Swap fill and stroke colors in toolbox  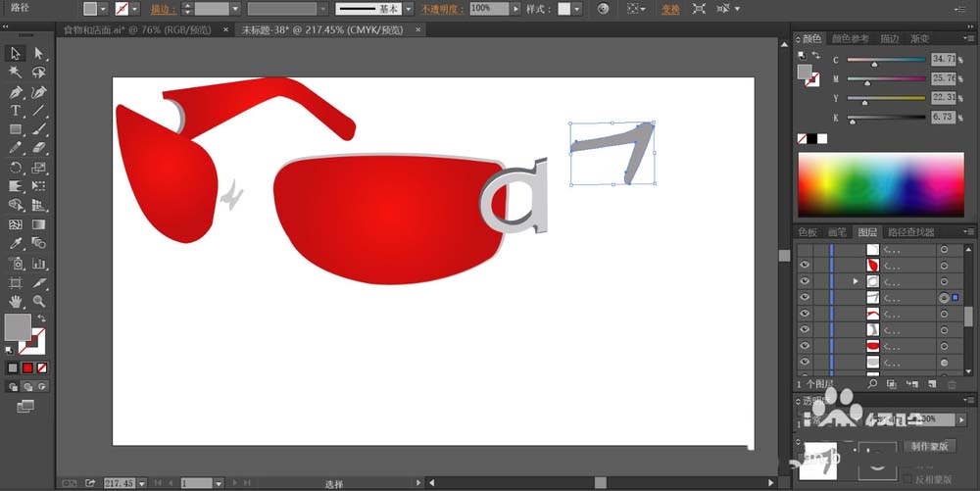41,319
